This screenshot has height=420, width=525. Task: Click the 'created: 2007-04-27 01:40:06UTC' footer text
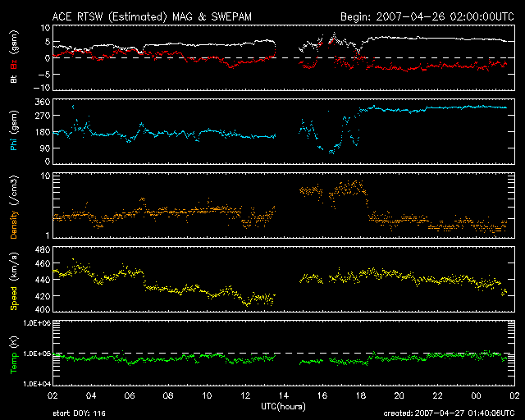449,413
